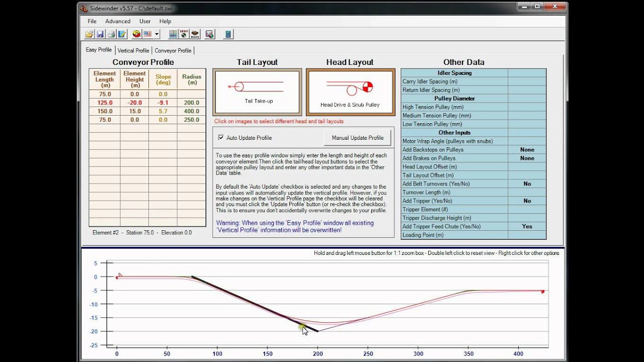Open the GEOM toolbar icon
Viewport: 644px width, 362px height.
184,34
